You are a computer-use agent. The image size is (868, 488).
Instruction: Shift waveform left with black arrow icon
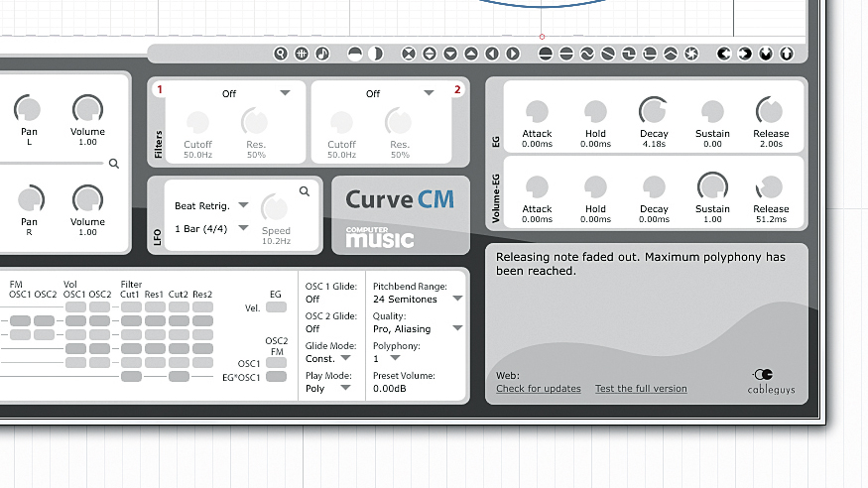723,54
